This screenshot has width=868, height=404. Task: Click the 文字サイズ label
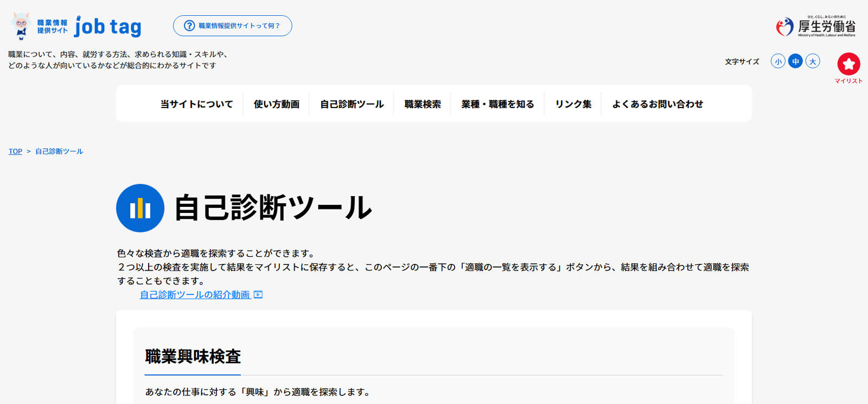pyautogui.click(x=742, y=62)
